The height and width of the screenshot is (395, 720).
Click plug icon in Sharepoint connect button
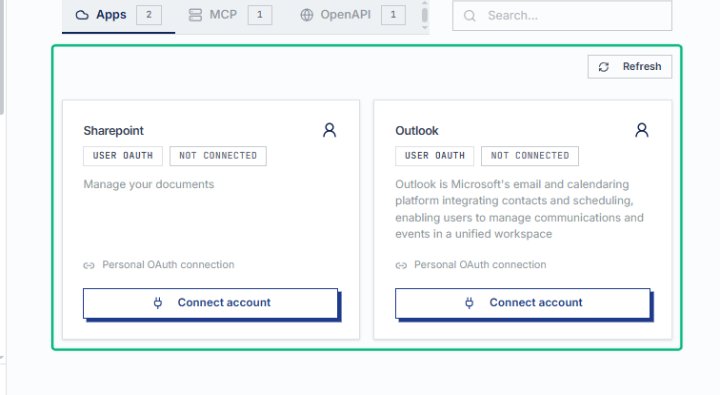[x=158, y=303]
